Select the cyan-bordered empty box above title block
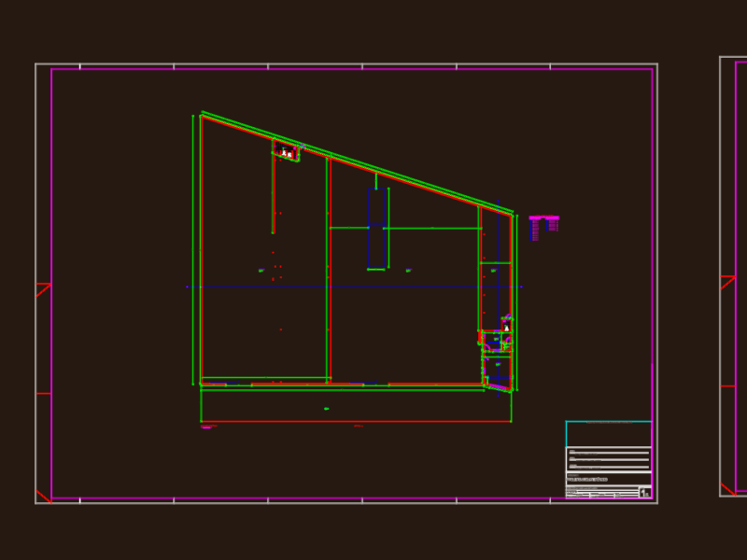This screenshot has height=560, width=747. coord(609,434)
